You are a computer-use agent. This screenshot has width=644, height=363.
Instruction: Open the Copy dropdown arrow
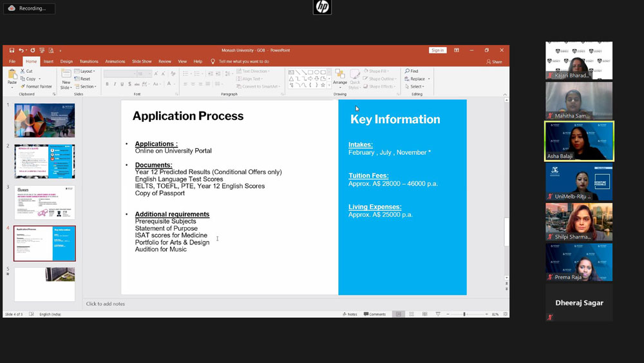pos(40,79)
